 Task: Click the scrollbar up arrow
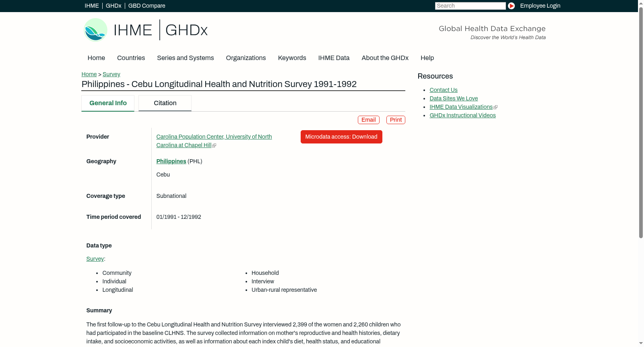(x=641, y=3)
